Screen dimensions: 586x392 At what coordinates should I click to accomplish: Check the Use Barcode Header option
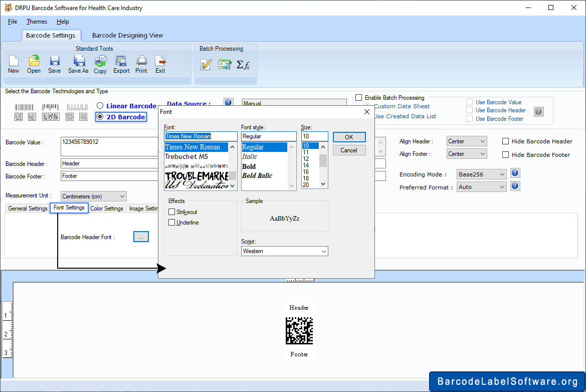pos(469,110)
